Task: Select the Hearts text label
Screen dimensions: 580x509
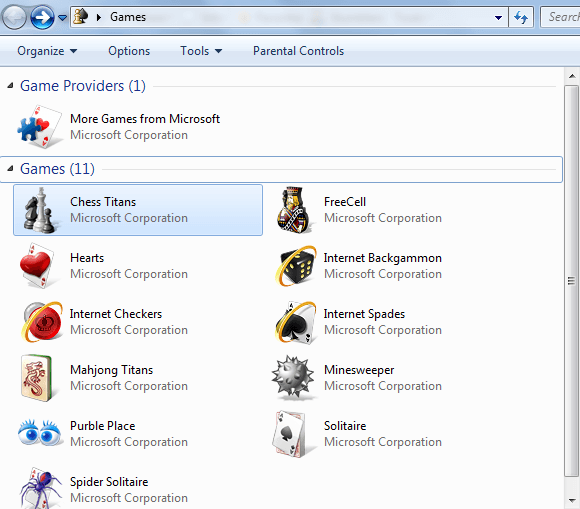Action: click(87, 258)
